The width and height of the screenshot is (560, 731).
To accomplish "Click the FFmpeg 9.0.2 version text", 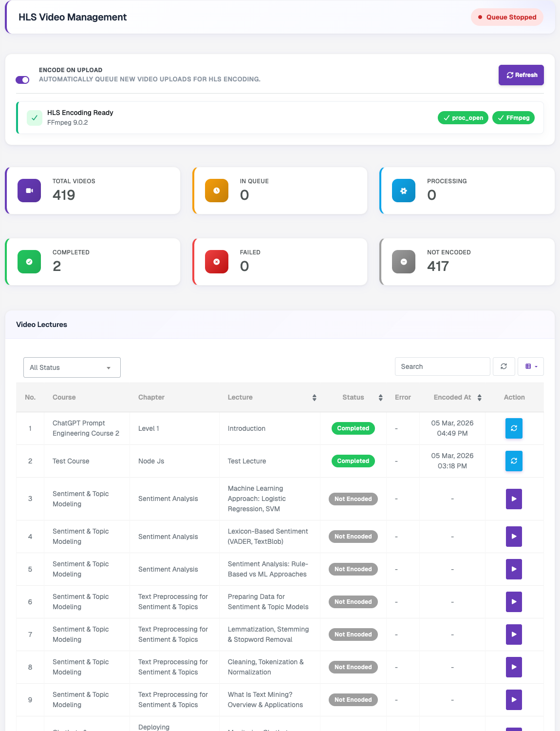I will pos(68,123).
